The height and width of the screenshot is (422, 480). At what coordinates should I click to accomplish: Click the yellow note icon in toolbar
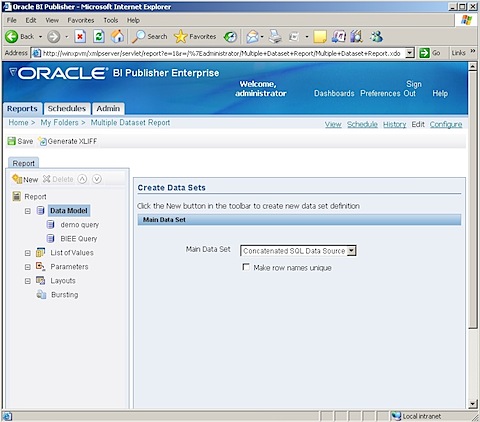tap(320, 37)
